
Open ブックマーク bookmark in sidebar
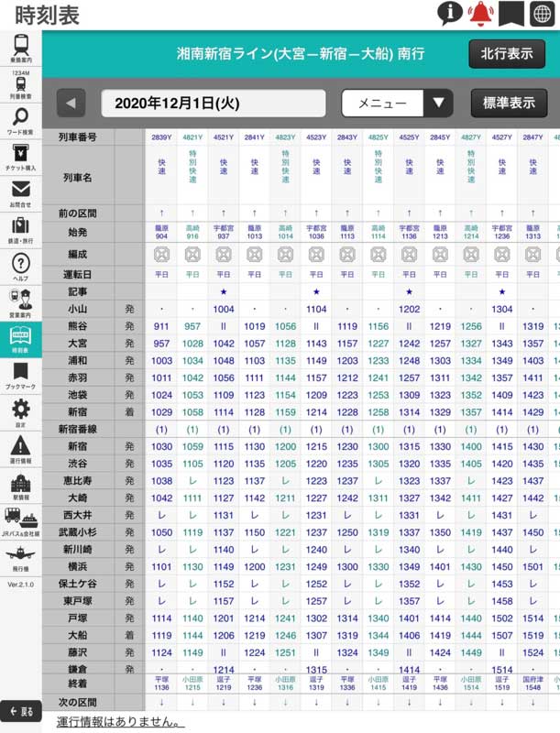[21, 376]
